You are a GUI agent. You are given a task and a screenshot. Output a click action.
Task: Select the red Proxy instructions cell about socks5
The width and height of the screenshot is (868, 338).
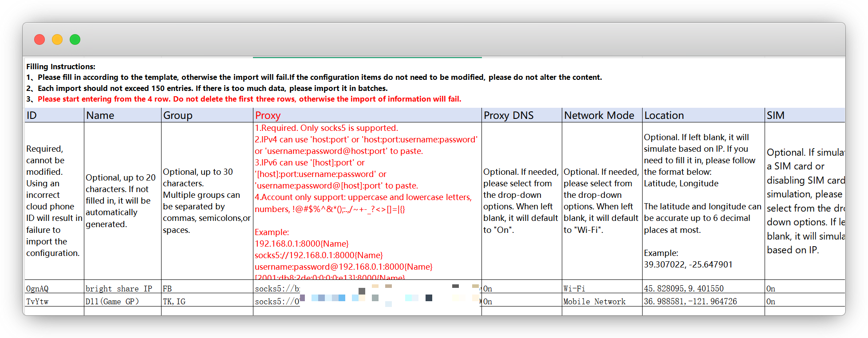(x=367, y=201)
